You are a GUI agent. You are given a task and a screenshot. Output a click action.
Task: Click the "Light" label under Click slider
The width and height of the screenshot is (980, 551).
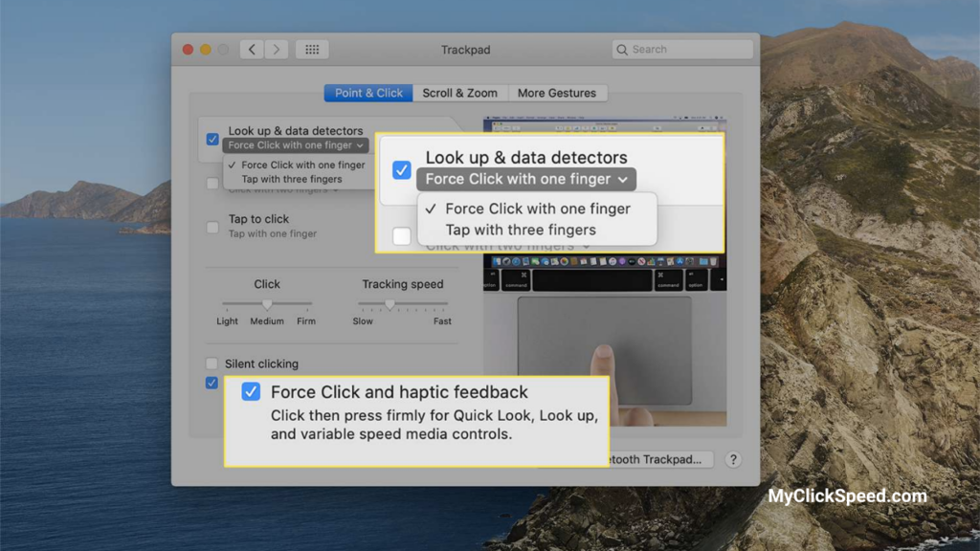point(227,321)
